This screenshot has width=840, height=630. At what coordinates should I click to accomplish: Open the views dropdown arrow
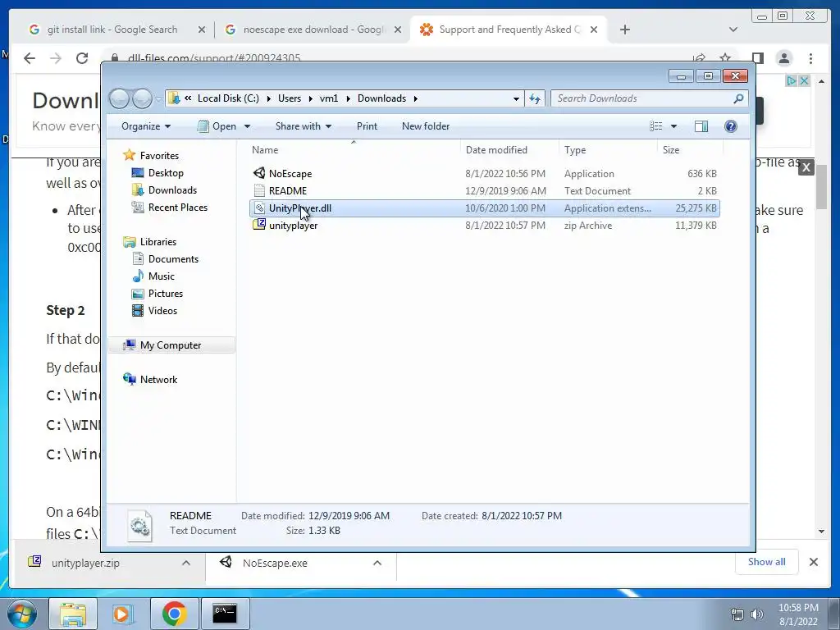[674, 126]
